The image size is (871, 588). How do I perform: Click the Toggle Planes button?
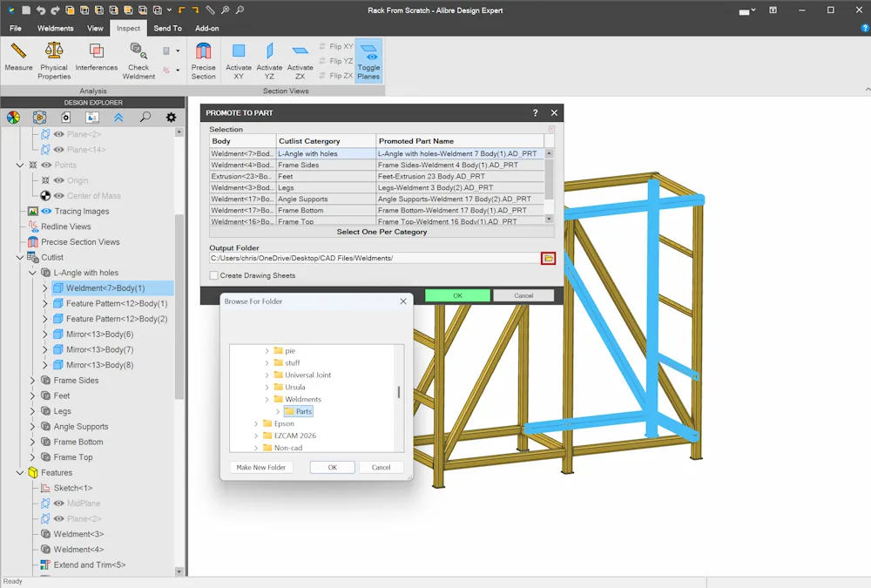pos(368,61)
